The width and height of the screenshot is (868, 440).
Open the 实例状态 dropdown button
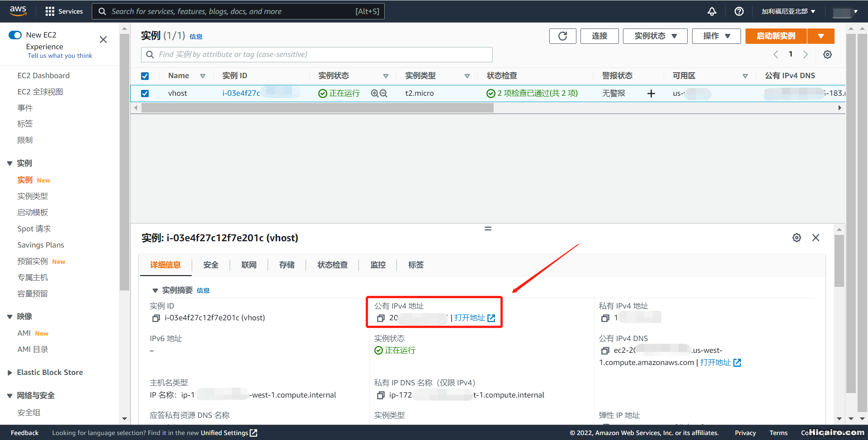pos(655,36)
